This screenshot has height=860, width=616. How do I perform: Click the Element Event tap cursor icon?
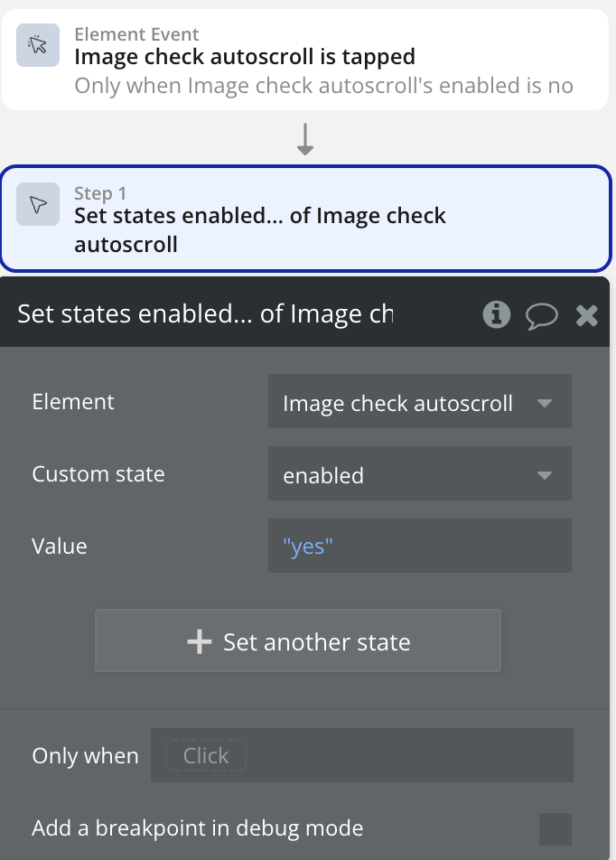click(x=38, y=45)
